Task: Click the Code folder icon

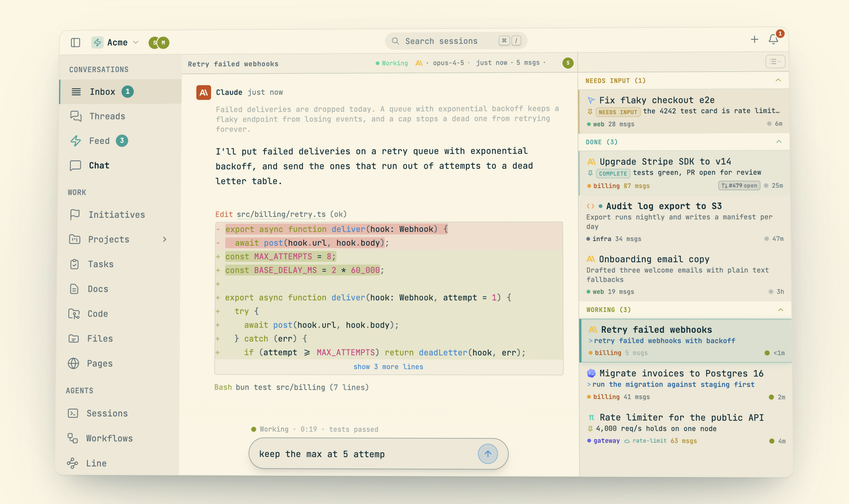Action: point(74,313)
